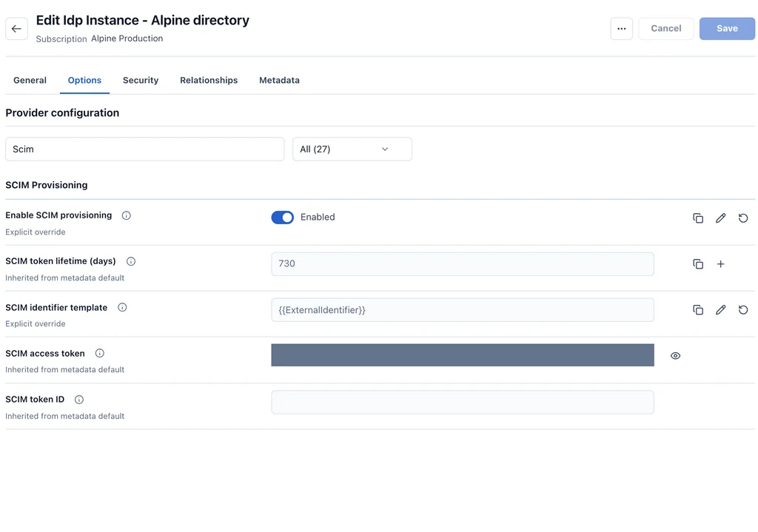758x532 pixels.
Task: Click the masked SCIM access token field
Action: pos(463,355)
